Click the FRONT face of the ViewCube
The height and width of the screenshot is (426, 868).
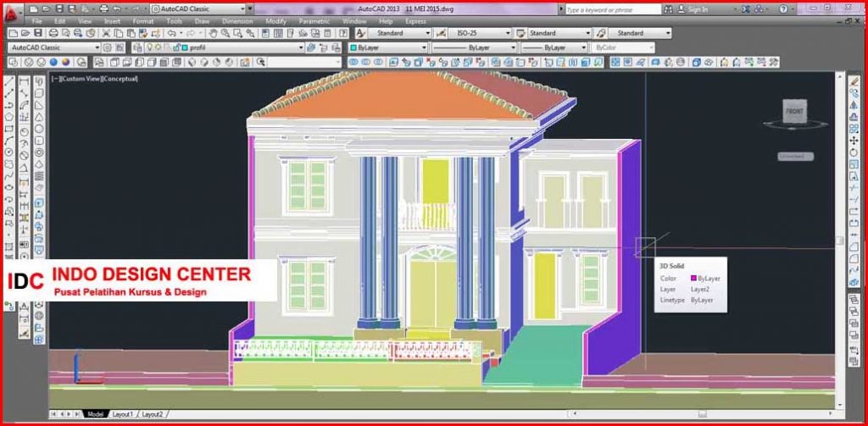[793, 111]
